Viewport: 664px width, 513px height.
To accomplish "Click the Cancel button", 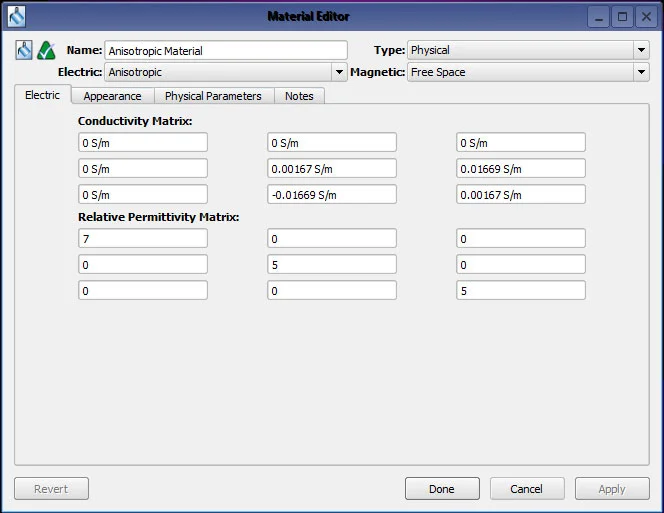I will click(x=527, y=489).
